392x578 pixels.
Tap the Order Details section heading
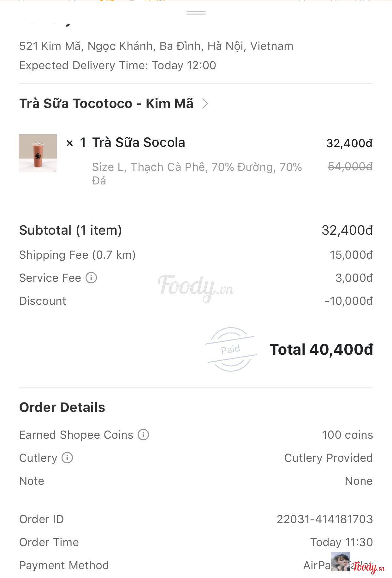coord(62,407)
